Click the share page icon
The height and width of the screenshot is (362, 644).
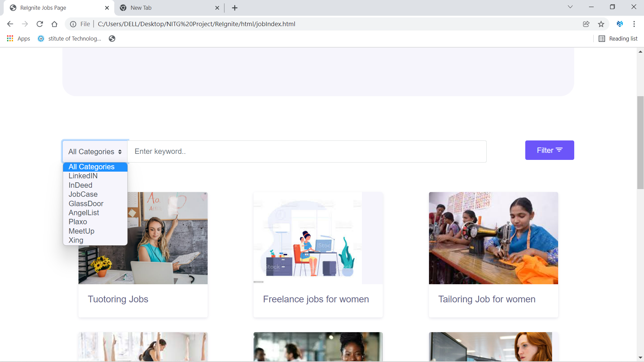(586, 24)
